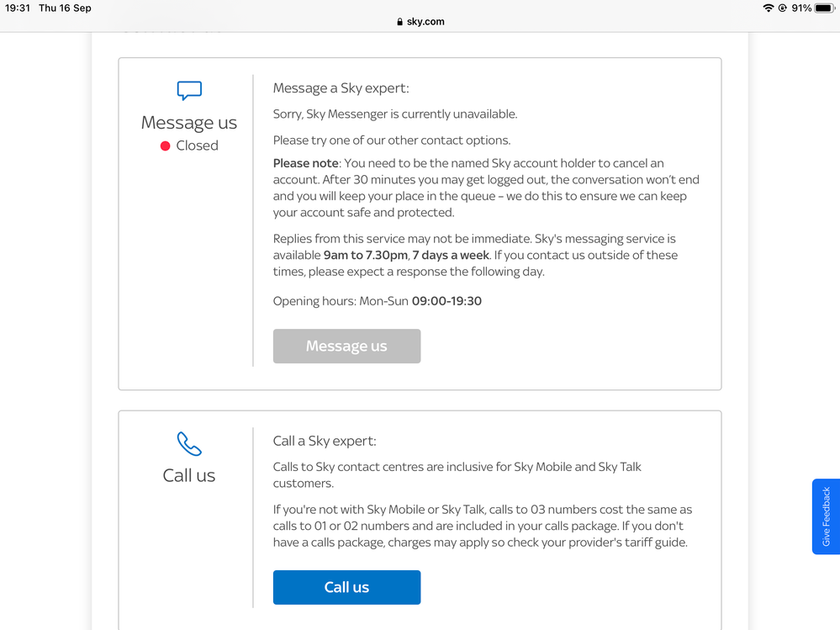This screenshot has width=840, height=630.
Task: Tap the sky.com address text
Action: 425,22
